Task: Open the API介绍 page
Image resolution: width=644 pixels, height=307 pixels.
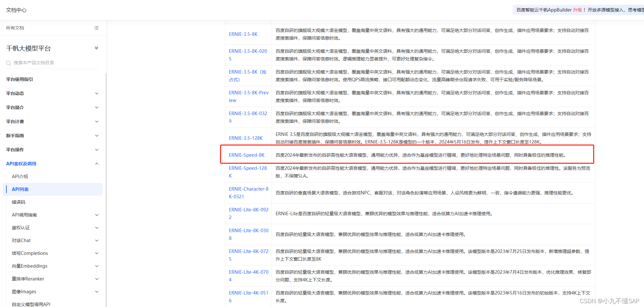Action: point(20,177)
